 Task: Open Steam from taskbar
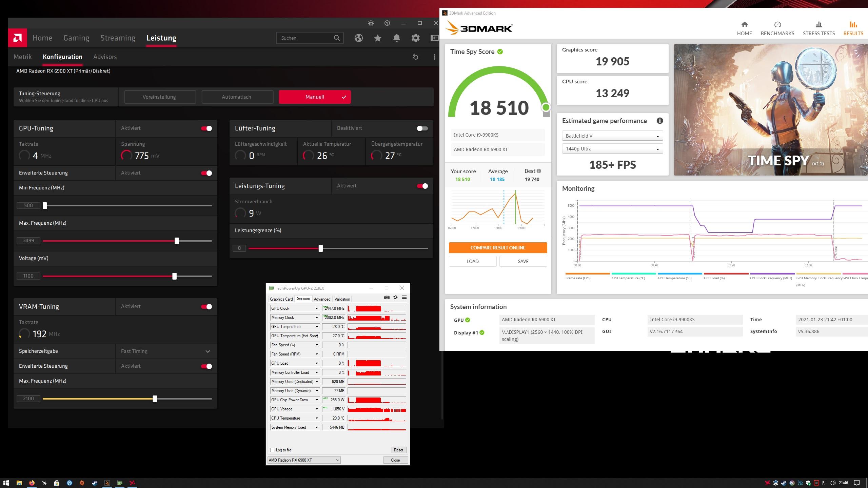[x=95, y=483]
